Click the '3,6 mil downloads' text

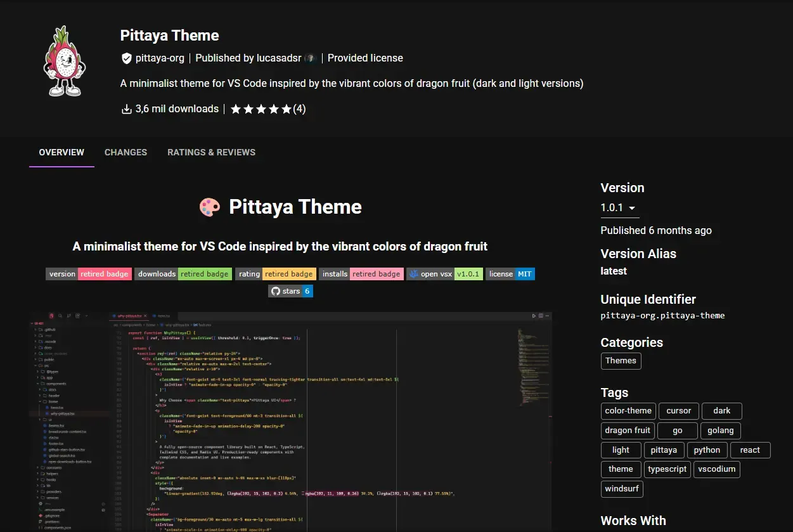[177, 109]
